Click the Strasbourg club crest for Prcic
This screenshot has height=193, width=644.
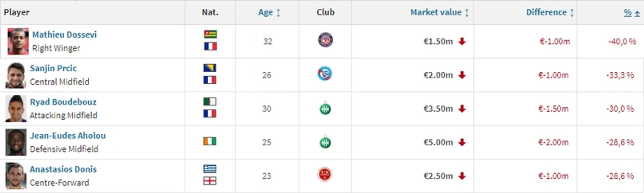click(325, 74)
